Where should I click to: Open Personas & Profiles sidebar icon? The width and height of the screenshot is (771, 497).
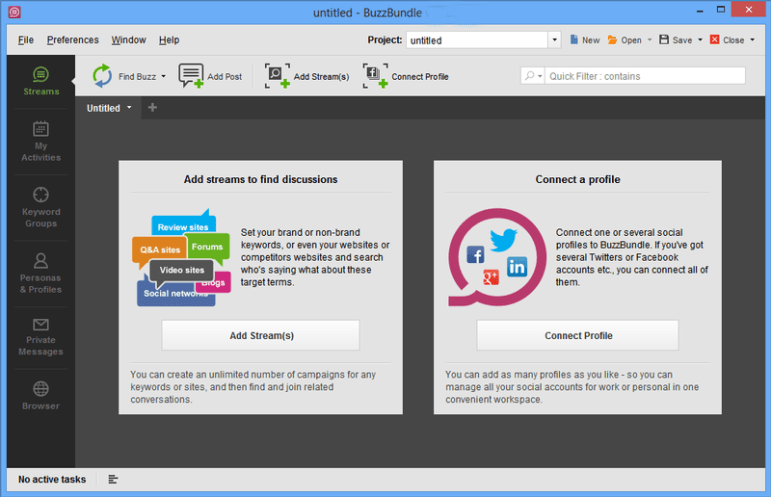click(41, 261)
